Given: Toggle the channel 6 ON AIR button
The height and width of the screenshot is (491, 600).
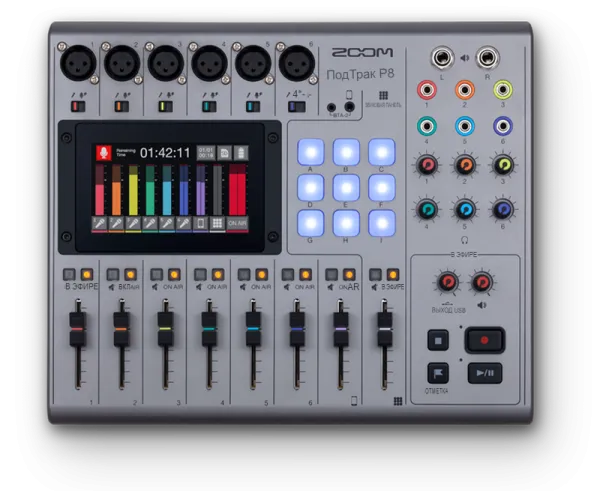Looking at the screenshot, I should click(x=306, y=273).
